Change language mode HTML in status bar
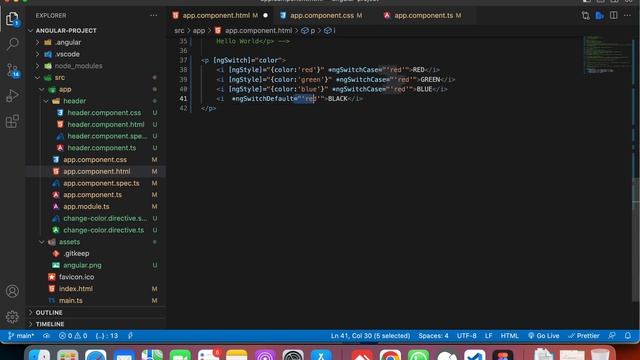This screenshot has width=640, height=360. click(x=509, y=336)
